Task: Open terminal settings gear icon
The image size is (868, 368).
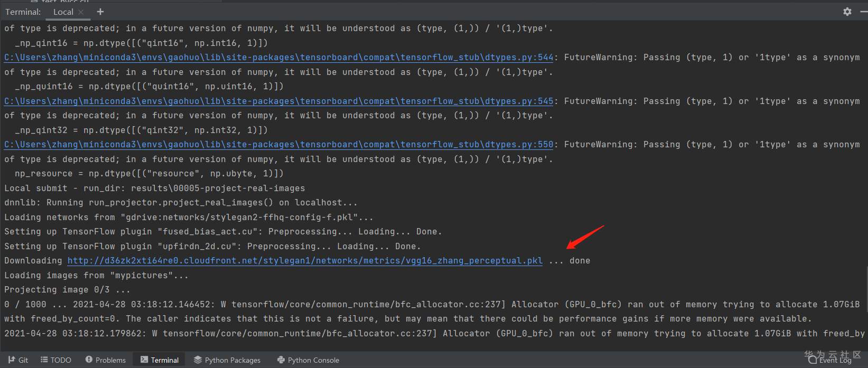Action: (x=847, y=12)
